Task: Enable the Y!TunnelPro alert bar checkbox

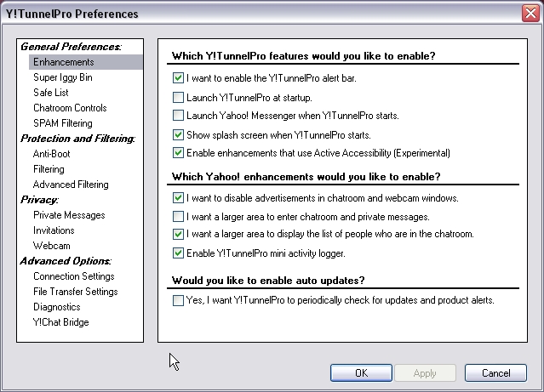Action: click(178, 78)
